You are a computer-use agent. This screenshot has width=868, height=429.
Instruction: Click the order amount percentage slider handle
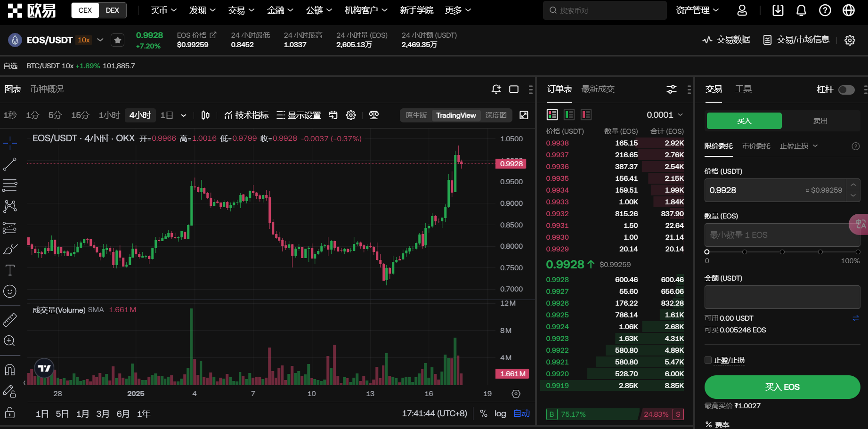point(707,252)
